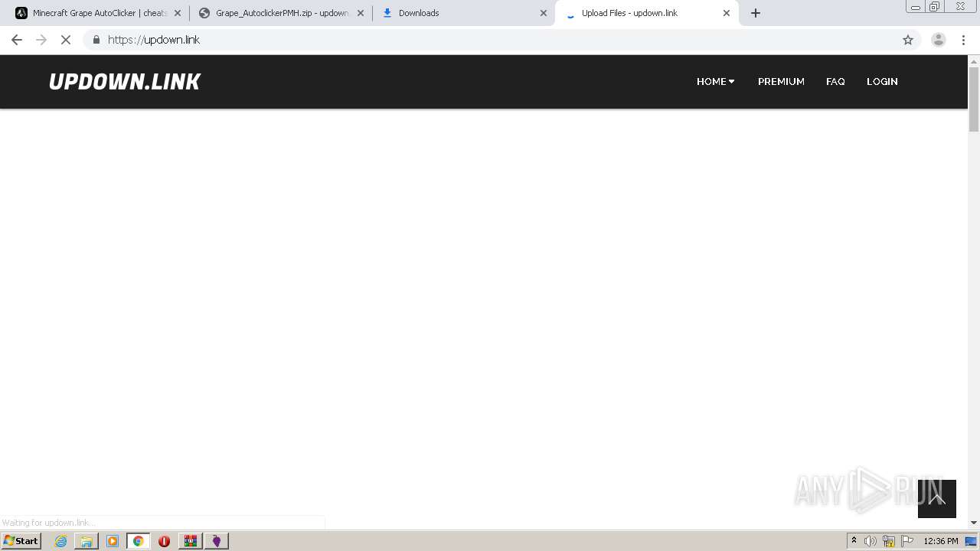Go to the LOGIN page
The height and width of the screenshot is (551, 980).
[882, 81]
